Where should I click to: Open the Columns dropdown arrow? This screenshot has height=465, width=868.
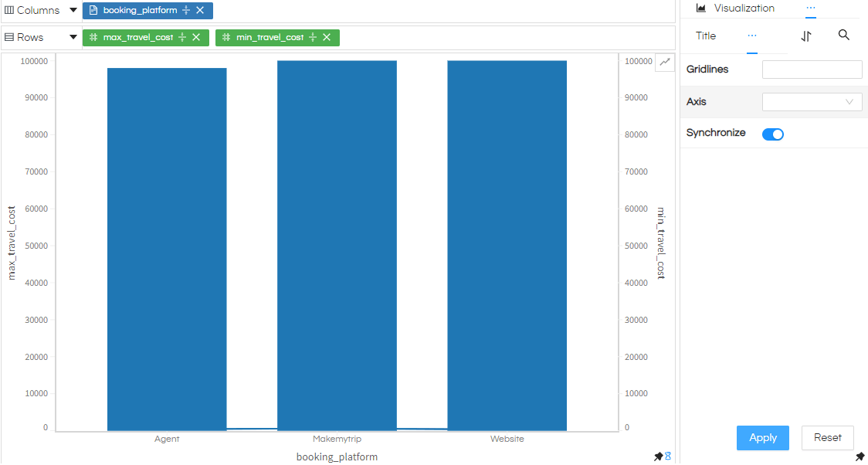73,11
